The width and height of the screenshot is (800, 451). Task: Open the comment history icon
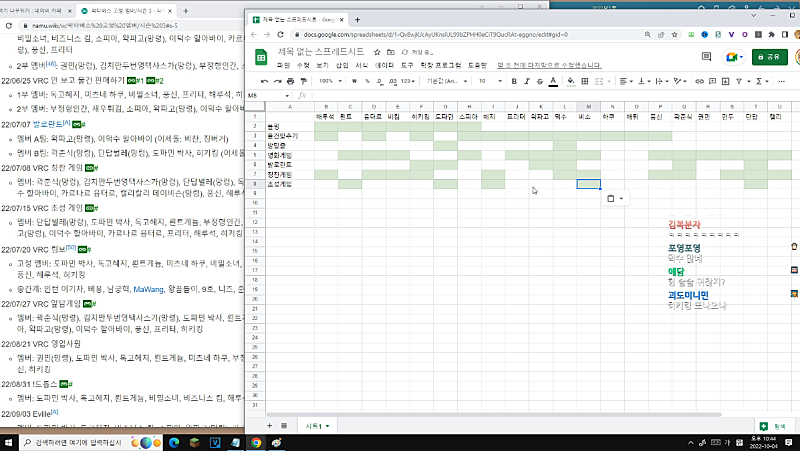coord(707,57)
